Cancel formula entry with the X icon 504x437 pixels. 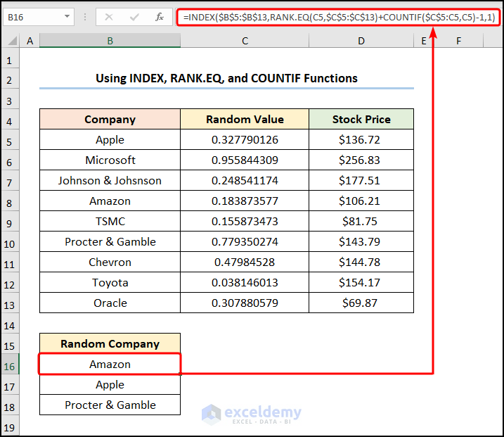click(109, 17)
